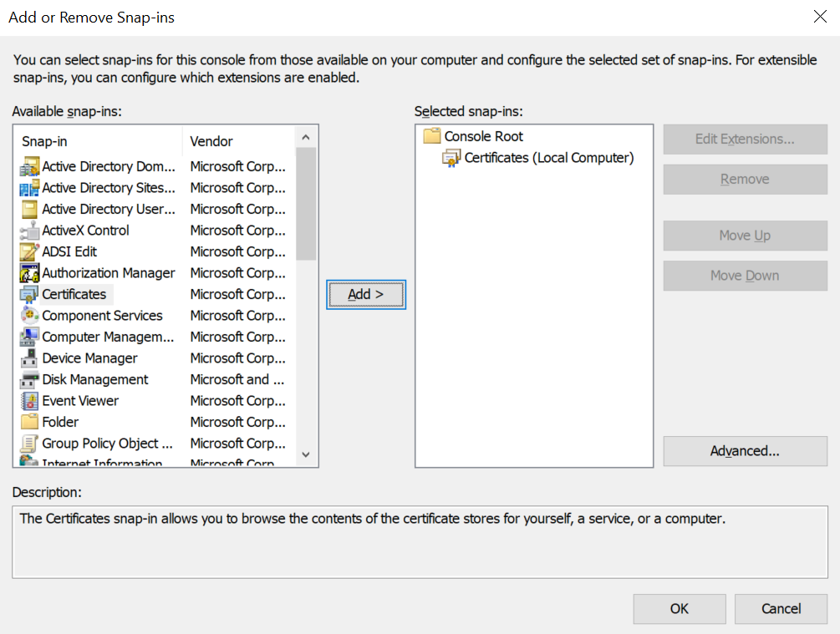The image size is (840, 634).
Task: Click the Disk Management icon
Action: point(29,380)
